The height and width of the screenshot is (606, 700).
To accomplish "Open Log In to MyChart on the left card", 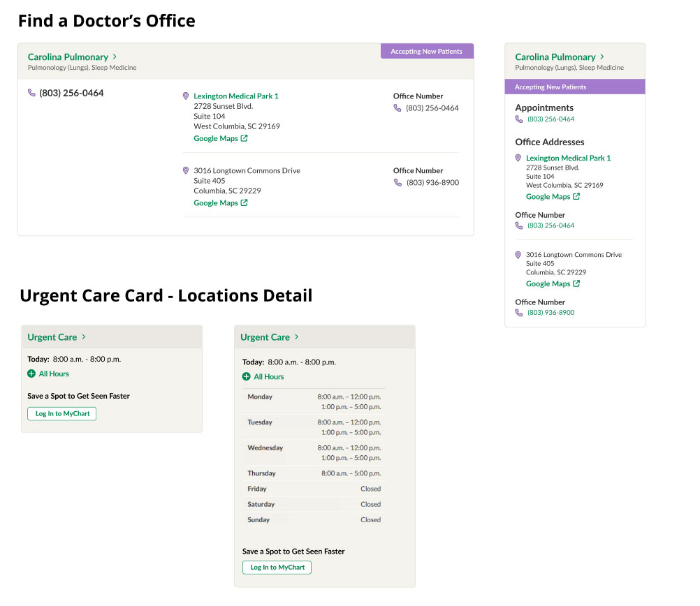I will (x=61, y=413).
